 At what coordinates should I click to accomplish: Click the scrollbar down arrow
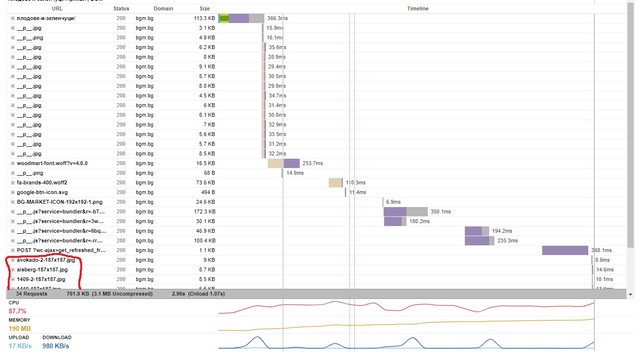(631, 294)
